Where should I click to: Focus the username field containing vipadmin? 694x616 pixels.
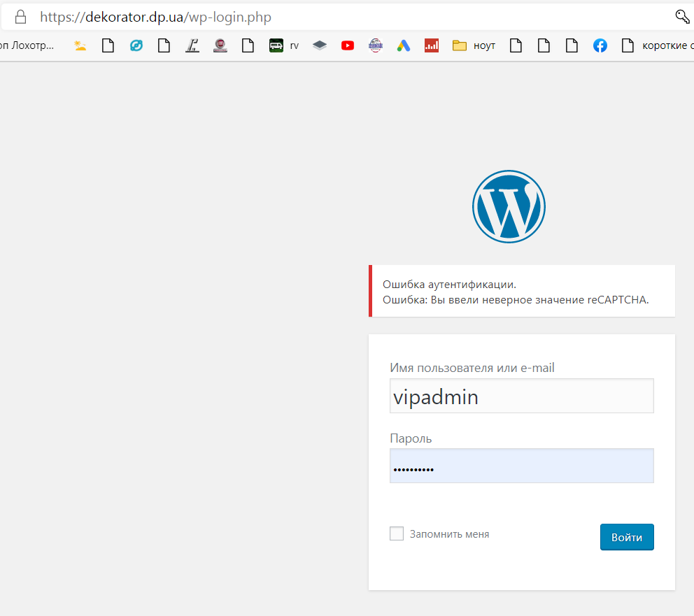tap(521, 396)
